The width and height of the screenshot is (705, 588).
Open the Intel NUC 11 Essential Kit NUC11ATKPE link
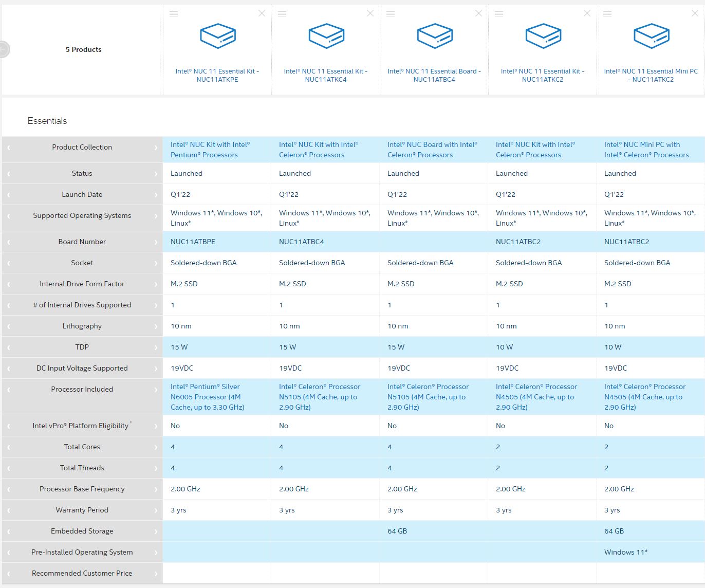[x=217, y=76]
